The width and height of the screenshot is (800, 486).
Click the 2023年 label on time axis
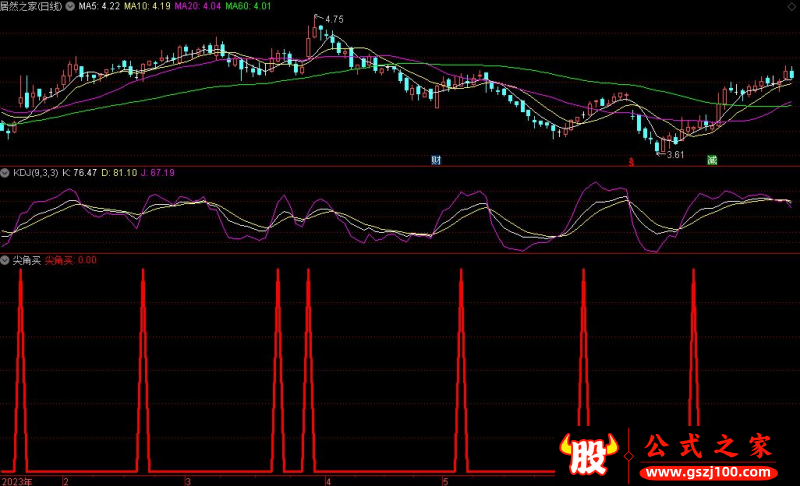coord(17,481)
